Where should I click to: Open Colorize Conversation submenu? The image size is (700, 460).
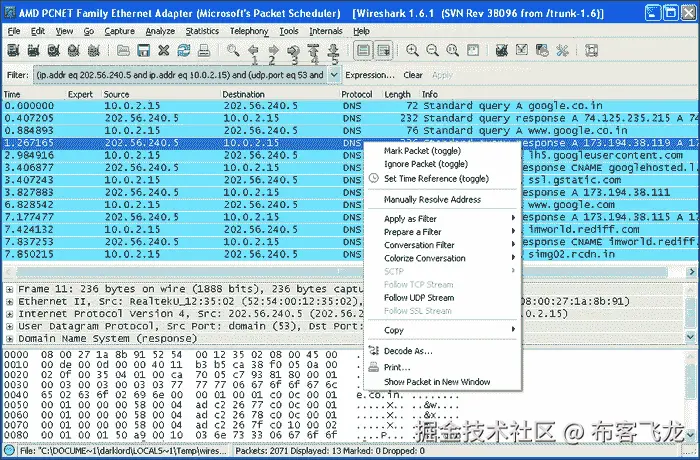[x=442, y=258]
